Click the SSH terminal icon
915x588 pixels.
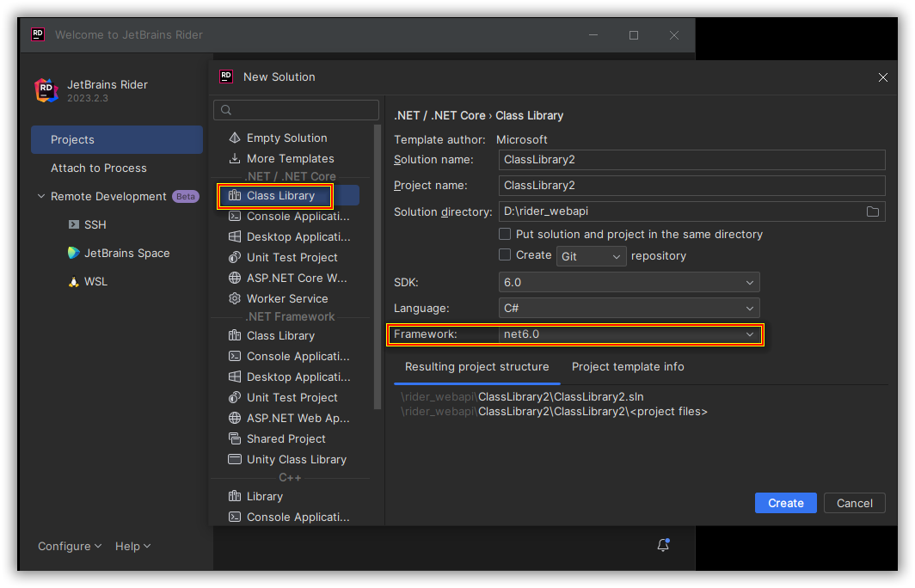pos(74,224)
